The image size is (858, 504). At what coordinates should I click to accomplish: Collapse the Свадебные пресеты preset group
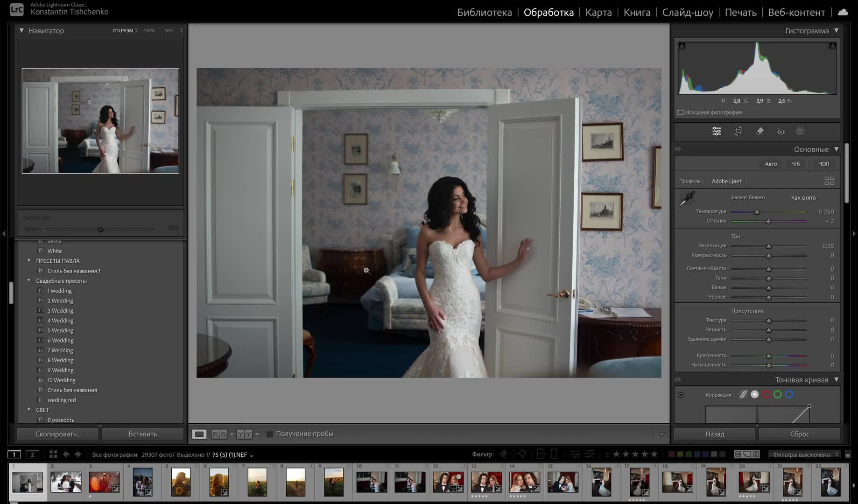[x=29, y=281]
